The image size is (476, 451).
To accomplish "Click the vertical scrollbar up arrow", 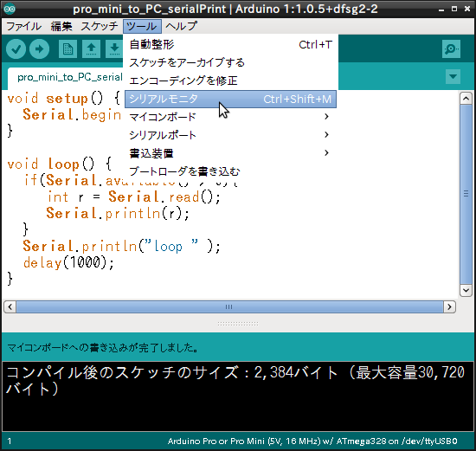I will 466,99.
